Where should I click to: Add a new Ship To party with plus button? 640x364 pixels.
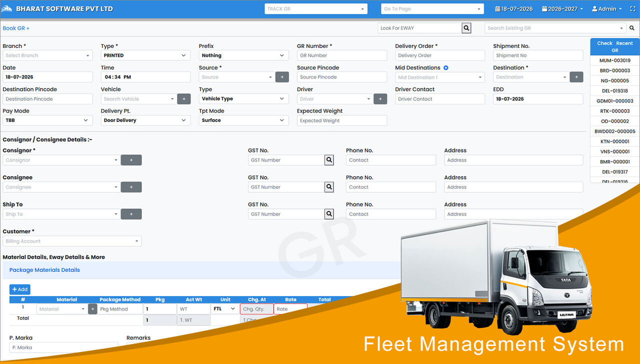[131, 214]
